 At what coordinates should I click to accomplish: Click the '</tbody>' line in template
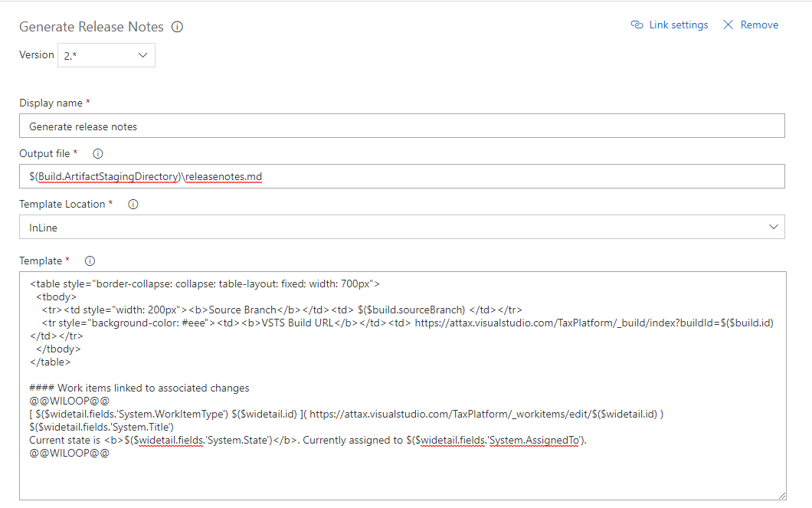click(58, 349)
